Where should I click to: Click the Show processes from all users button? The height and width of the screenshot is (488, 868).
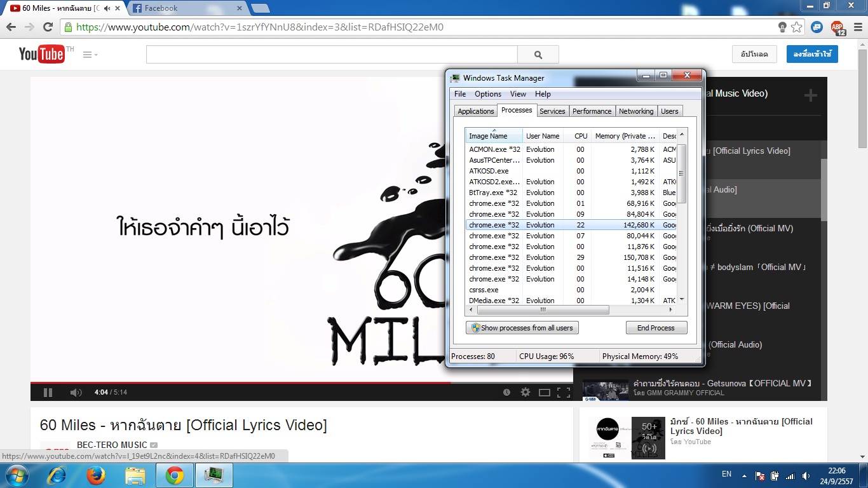(522, 328)
